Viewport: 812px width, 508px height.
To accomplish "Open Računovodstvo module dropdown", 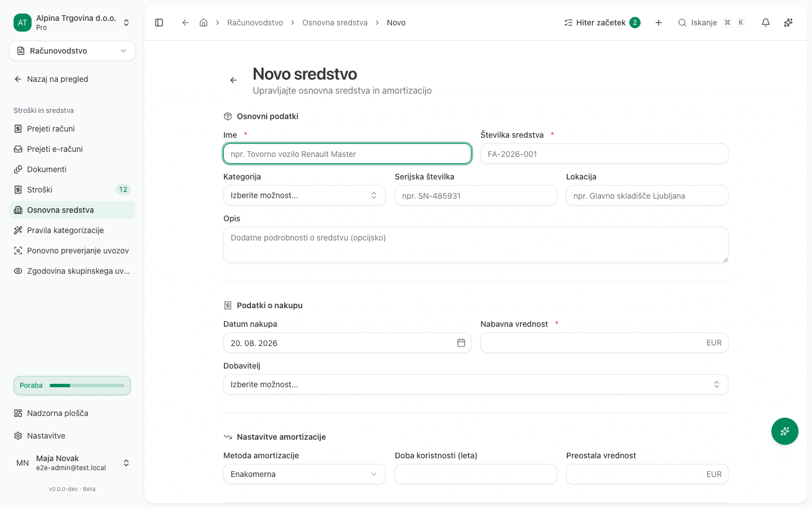I will 72,51.
